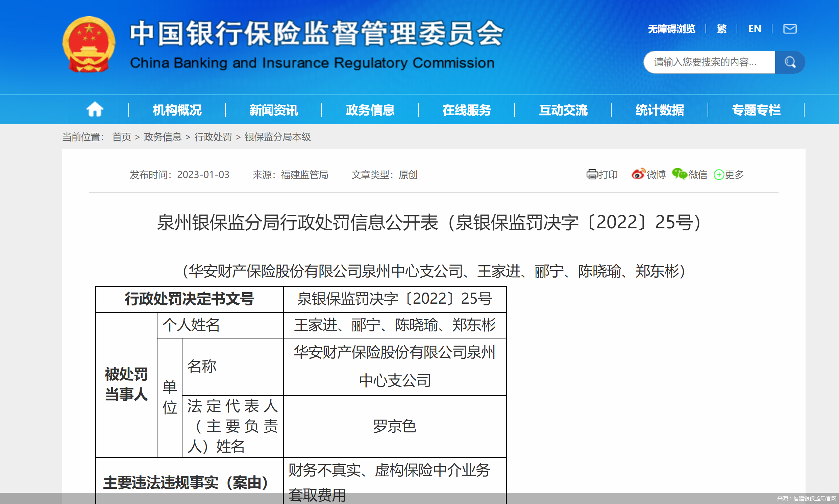Click header cell 行政处罚决定书文号
839x504 pixels.
pyautogui.click(x=190, y=299)
